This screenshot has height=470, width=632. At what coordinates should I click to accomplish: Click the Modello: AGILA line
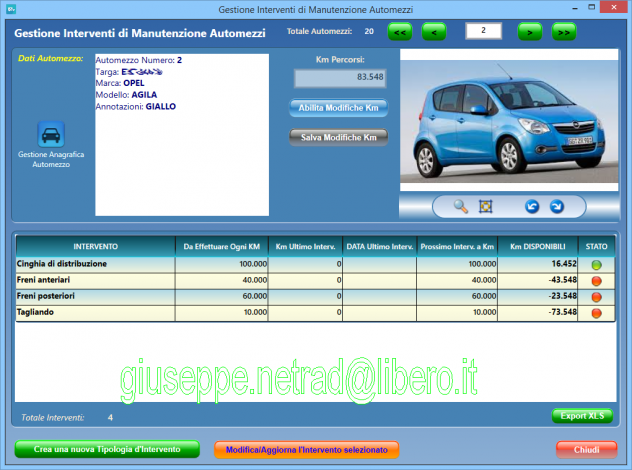pyautogui.click(x=126, y=95)
